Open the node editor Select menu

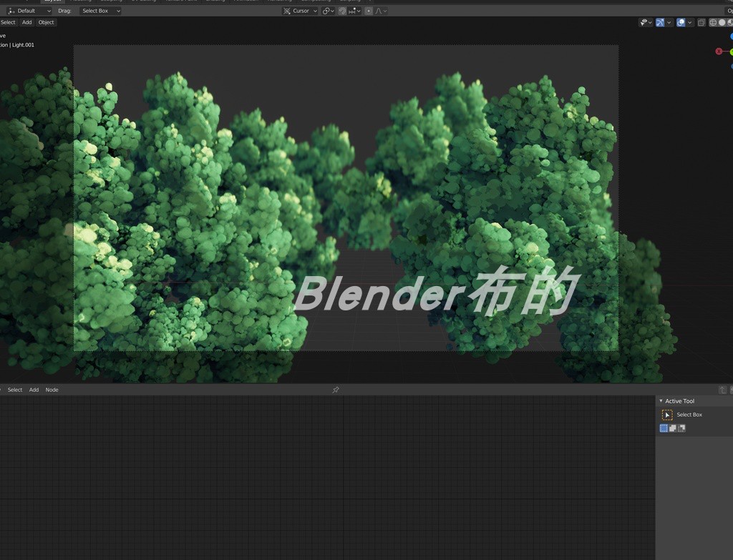[15, 390]
